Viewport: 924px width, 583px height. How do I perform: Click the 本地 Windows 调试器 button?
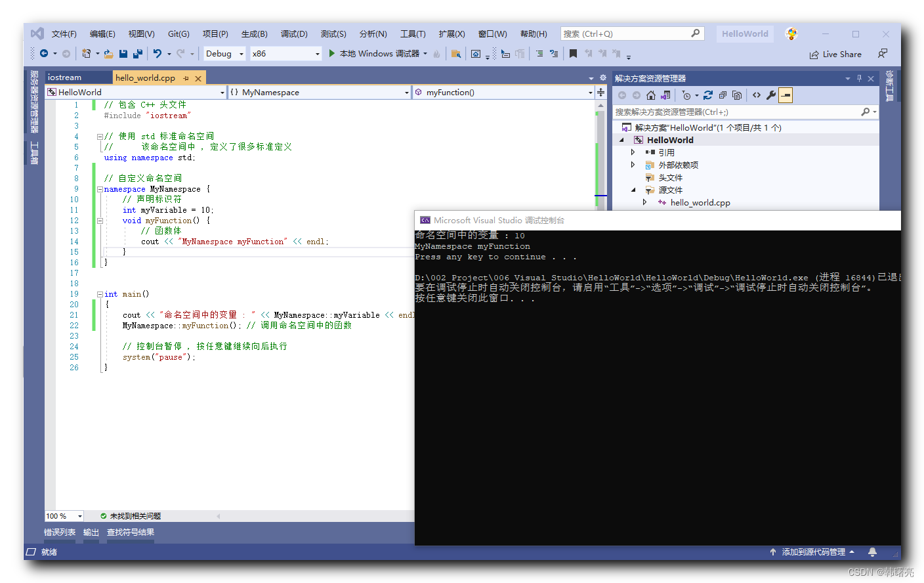point(379,54)
